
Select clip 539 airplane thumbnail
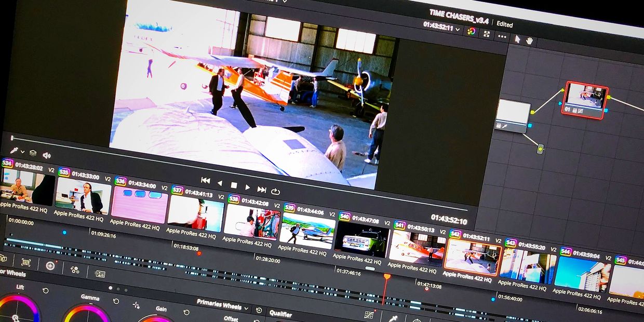(x=307, y=231)
